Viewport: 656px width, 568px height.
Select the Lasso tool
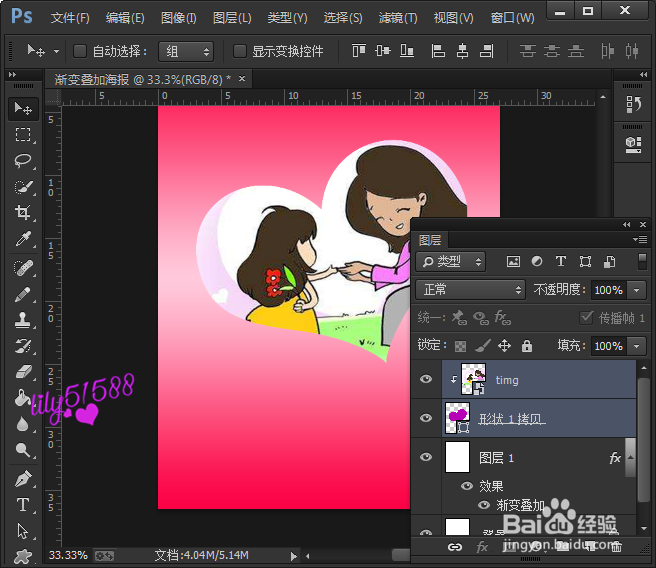click(23, 161)
